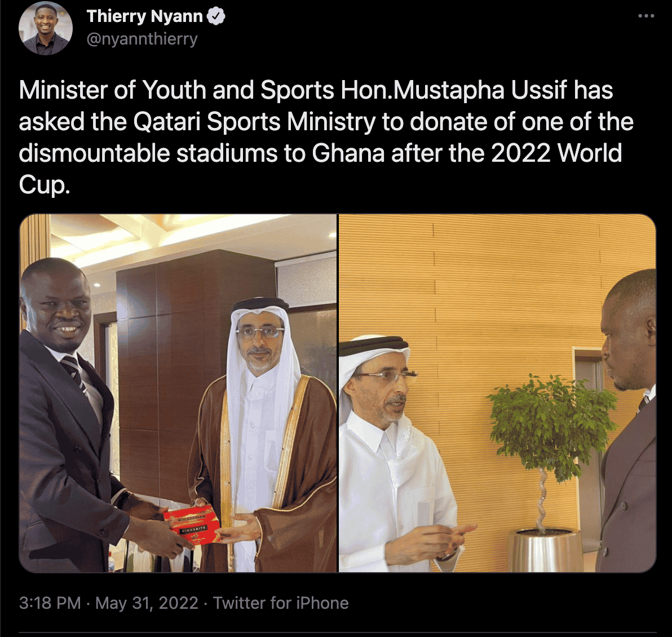Click the Thierry Nyann display name

click(144, 16)
